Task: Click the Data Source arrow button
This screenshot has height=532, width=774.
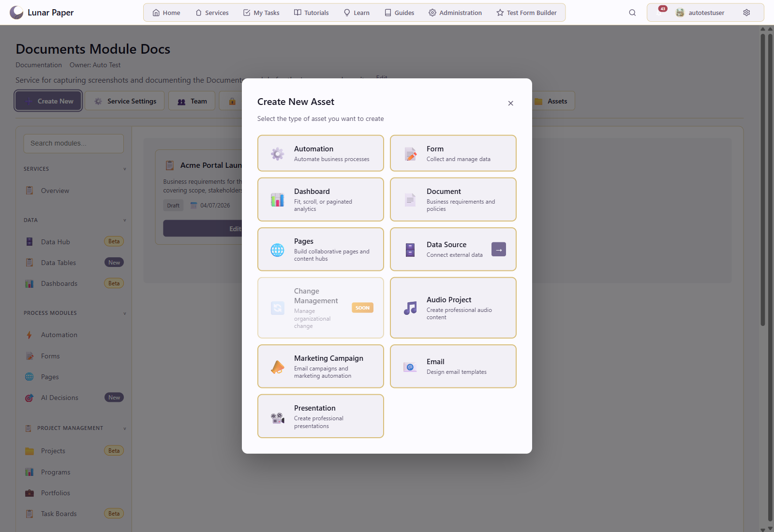Action: point(499,250)
